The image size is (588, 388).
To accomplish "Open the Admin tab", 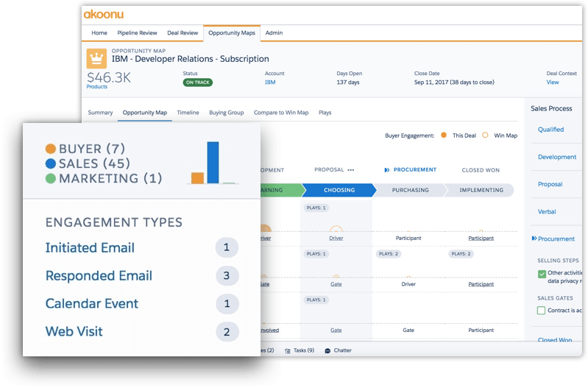I will (x=274, y=33).
